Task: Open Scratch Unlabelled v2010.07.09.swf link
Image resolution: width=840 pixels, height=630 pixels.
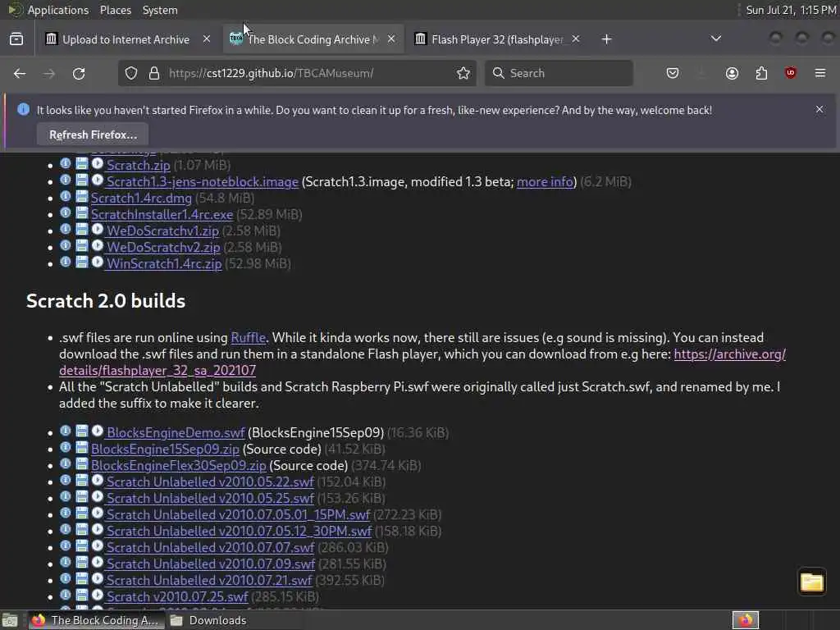Action: pyautogui.click(x=211, y=564)
